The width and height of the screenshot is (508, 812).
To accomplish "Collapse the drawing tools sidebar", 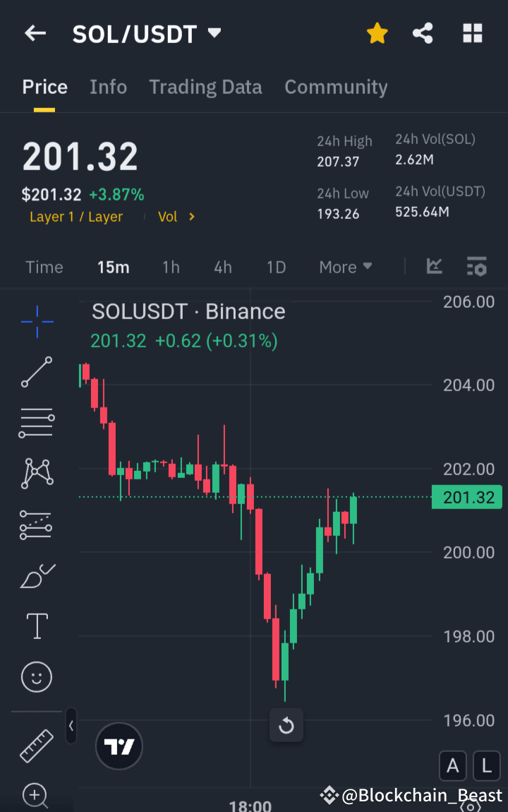I will [71, 726].
